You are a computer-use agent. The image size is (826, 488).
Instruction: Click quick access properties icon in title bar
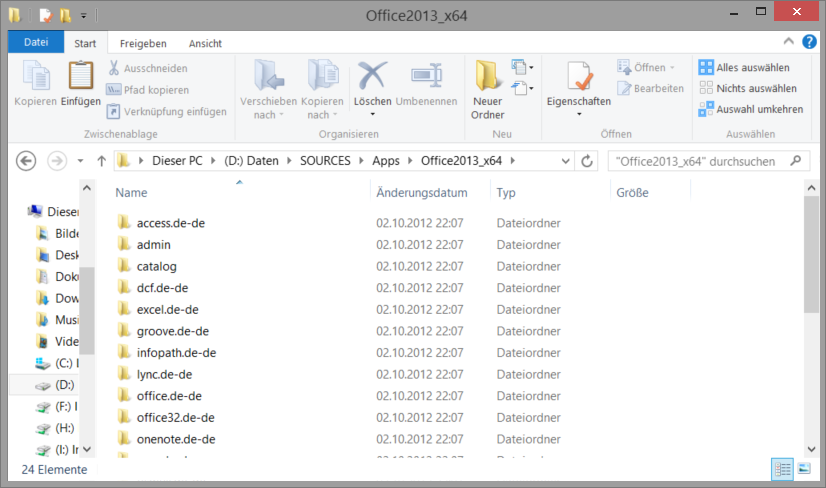[x=46, y=15]
